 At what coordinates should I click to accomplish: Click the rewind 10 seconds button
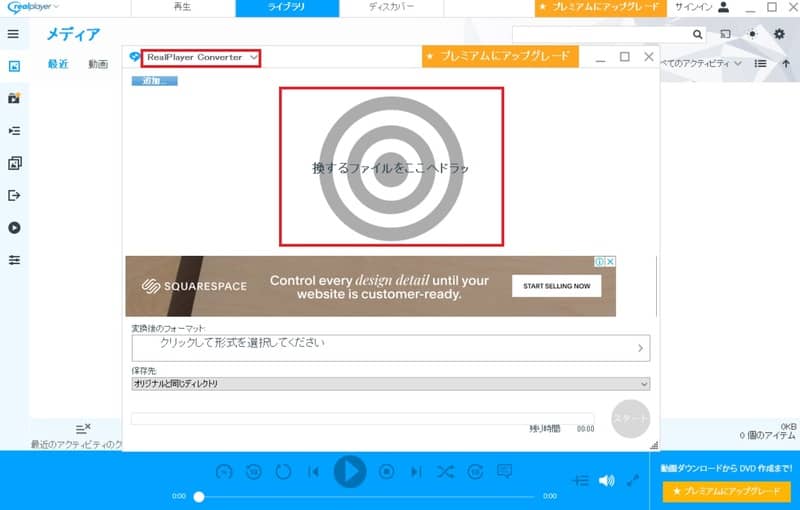coord(254,472)
